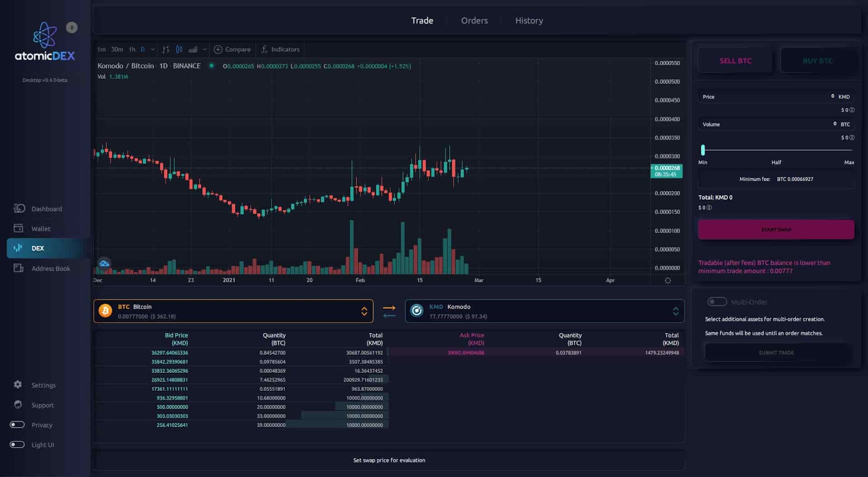Viewport: 868px width, 477px height.
Task: Click the SUBMIT TRADE button
Action: (776, 353)
